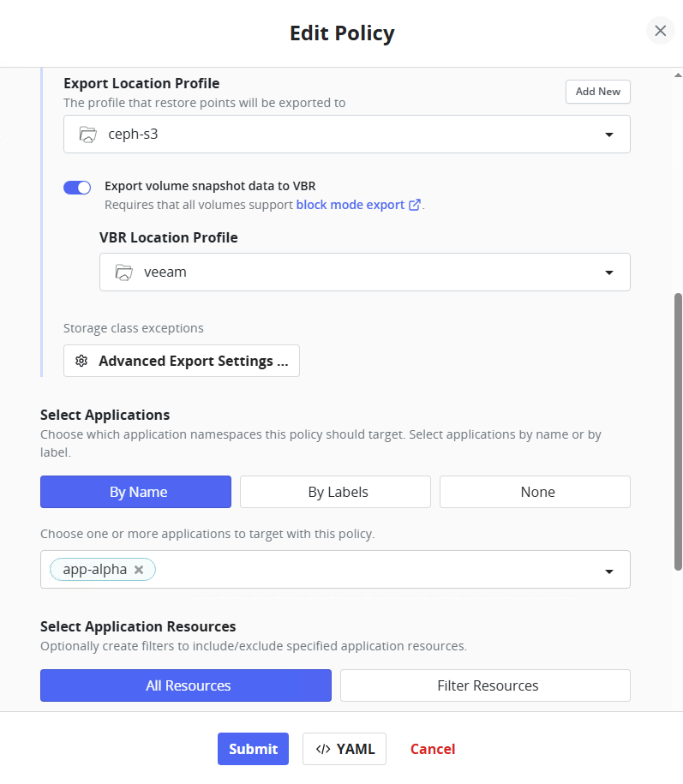Remove app-alpha tag using its x icon

pos(139,570)
